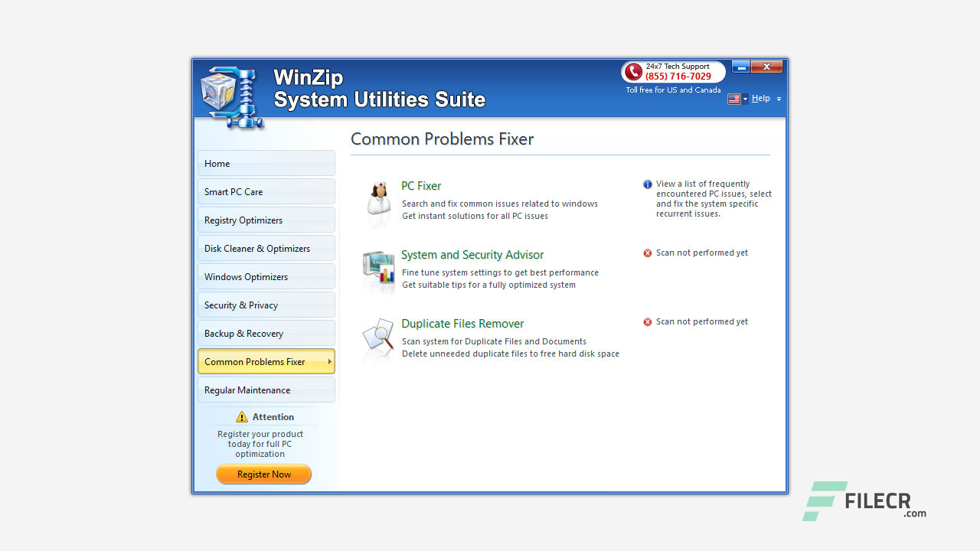980x551 pixels.
Task: Click the US flag language icon
Action: [x=734, y=99]
